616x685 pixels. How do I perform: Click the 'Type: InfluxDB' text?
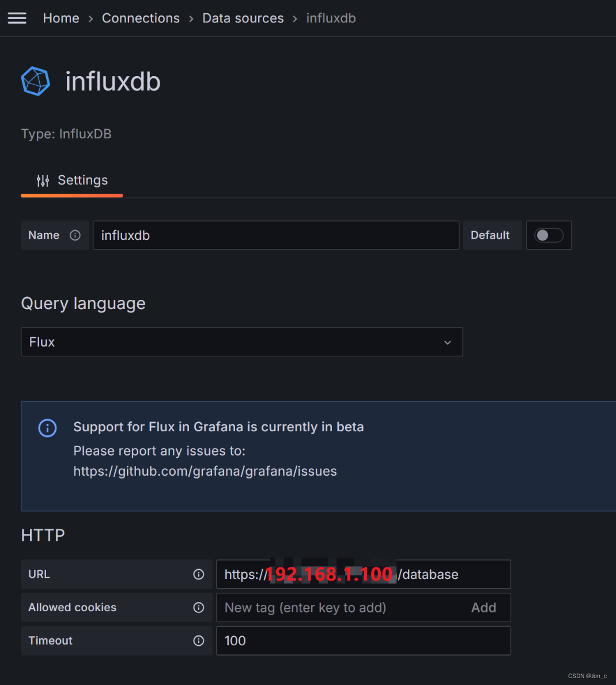pos(66,134)
